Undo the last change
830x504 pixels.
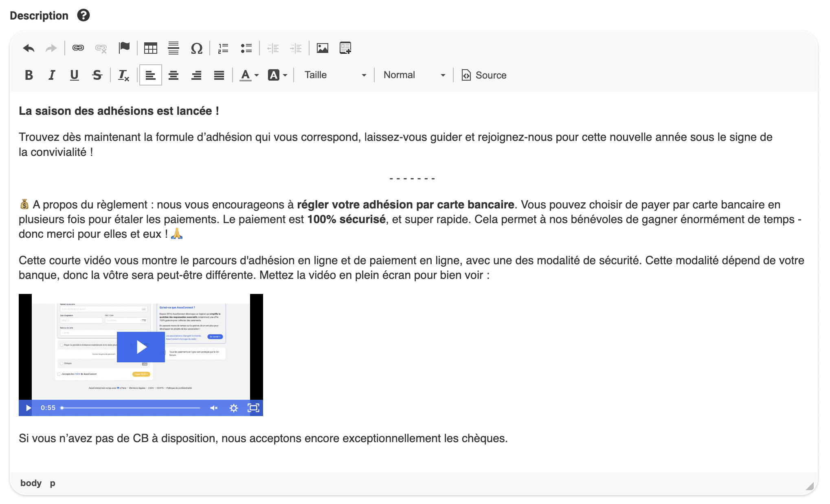click(x=28, y=48)
